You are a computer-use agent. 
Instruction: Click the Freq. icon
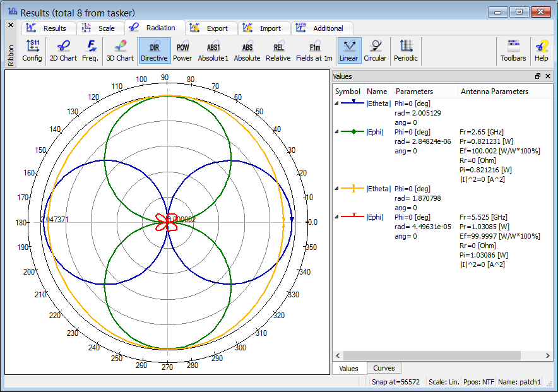click(x=90, y=51)
